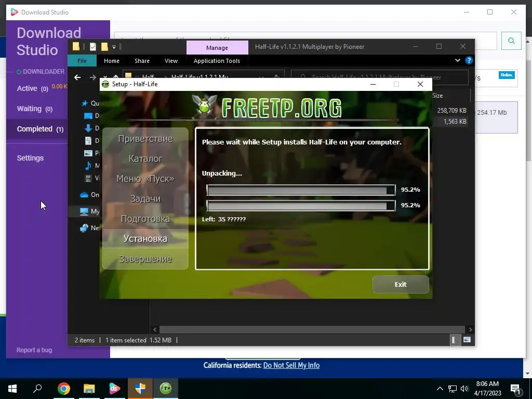Click the network tray icon
The image size is (532, 399).
[453, 389]
